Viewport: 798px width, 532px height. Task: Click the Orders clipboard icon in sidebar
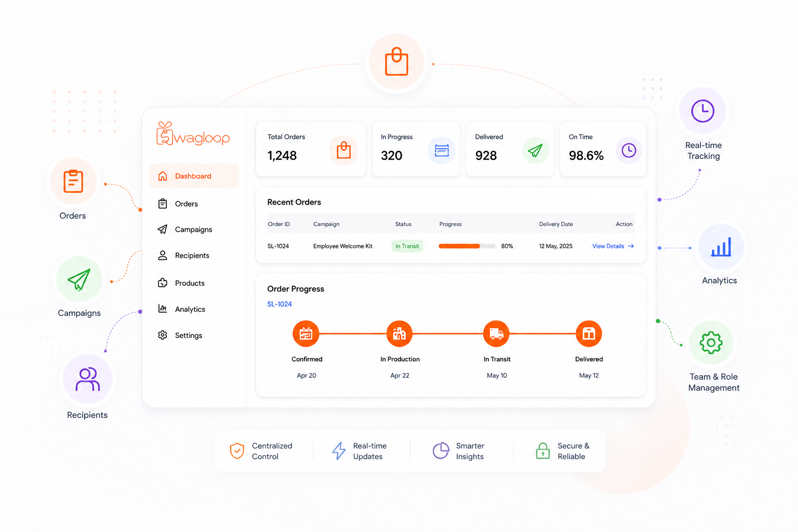click(163, 204)
